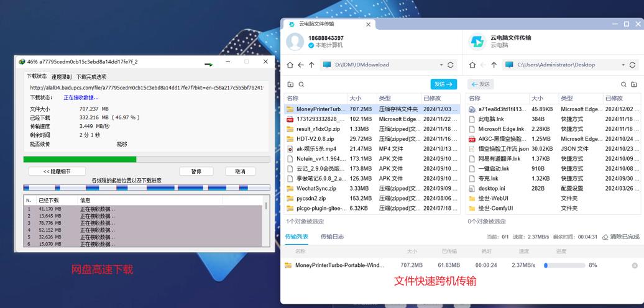This screenshot has width=644, height=308.
Task: Click the grey 发送 button in cloud pane
Action: [481, 84]
